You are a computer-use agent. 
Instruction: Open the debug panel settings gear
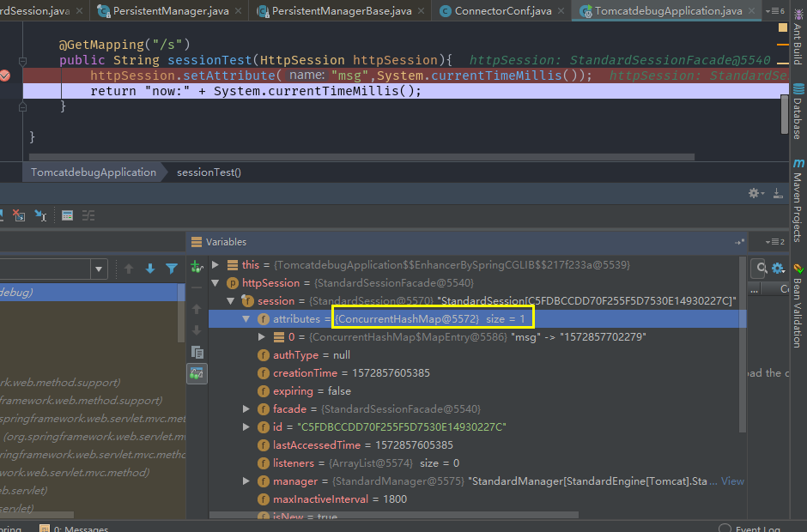[755, 194]
